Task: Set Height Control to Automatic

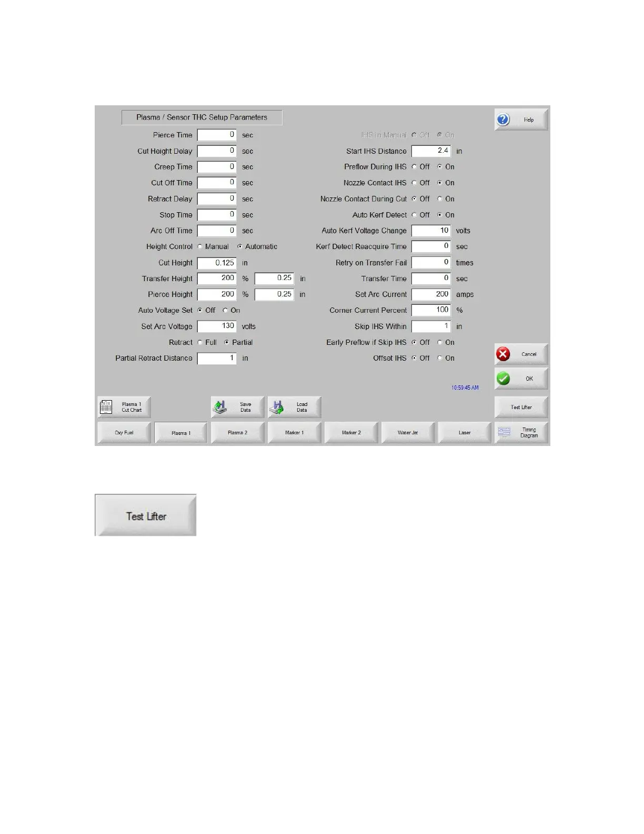Action: [240, 246]
